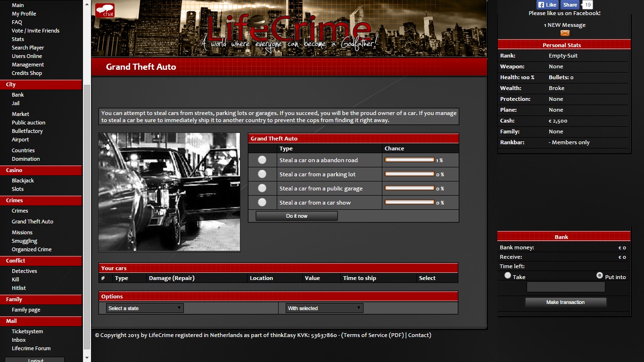Click the Facebook like count 19
644x362 pixels.
(587, 5)
